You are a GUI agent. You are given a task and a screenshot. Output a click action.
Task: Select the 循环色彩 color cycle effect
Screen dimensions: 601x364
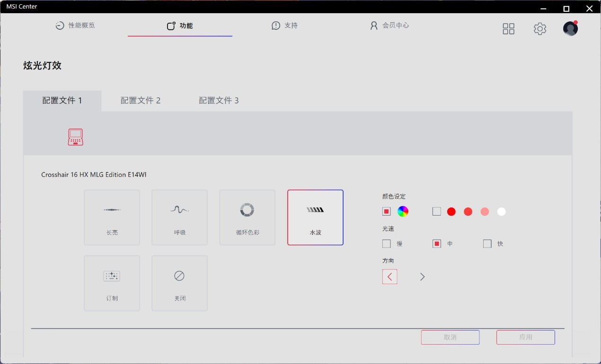[x=247, y=217]
